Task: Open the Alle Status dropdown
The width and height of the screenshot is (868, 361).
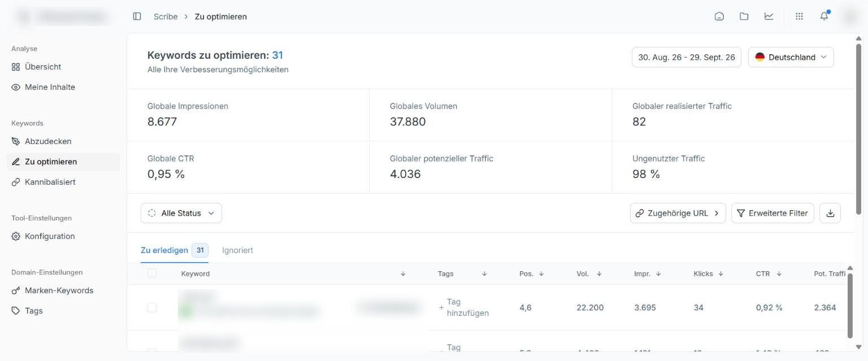Action: click(181, 213)
